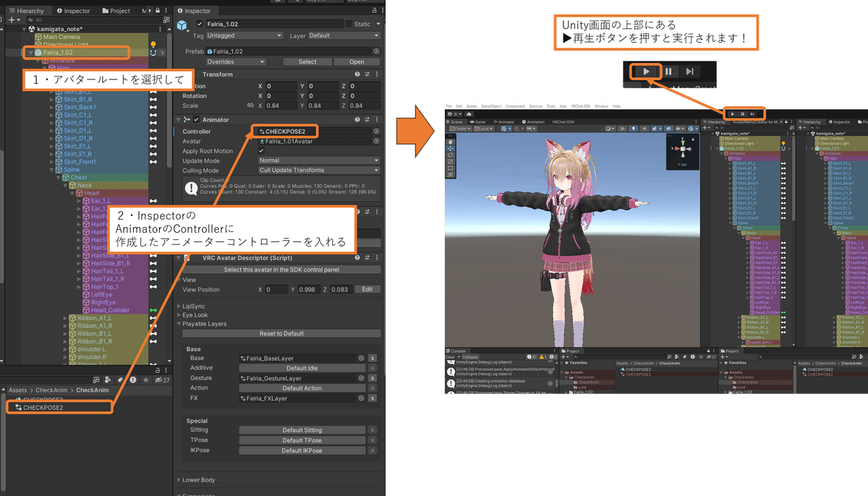This screenshot has height=496, width=868.
Task: Click the Gesture layer object picker circle
Action: [x=361, y=378]
